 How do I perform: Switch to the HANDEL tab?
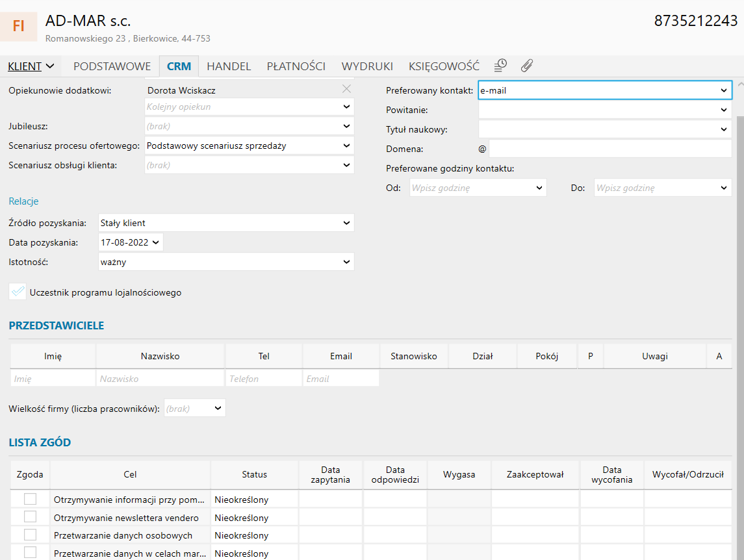229,66
